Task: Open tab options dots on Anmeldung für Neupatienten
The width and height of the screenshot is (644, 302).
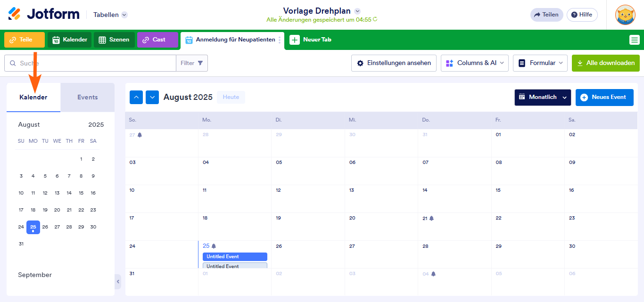Action: [280, 40]
